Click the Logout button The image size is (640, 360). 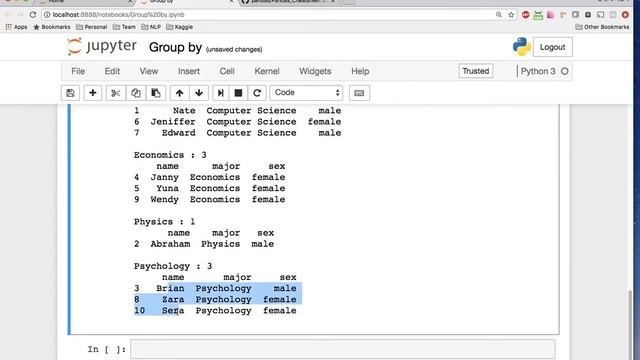point(553,47)
